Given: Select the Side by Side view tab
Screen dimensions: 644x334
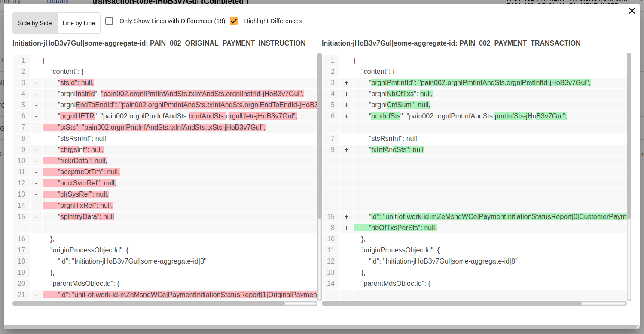Looking at the screenshot, I should click(x=35, y=23).
